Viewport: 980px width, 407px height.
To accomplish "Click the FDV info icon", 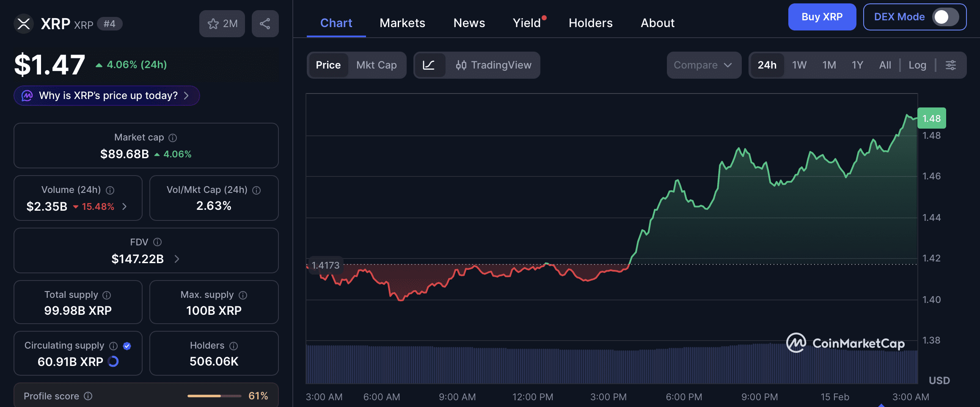I will 157,242.
